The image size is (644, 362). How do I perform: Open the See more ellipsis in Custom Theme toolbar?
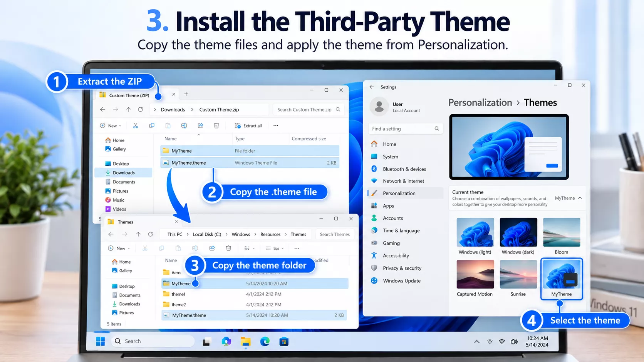point(276,125)
